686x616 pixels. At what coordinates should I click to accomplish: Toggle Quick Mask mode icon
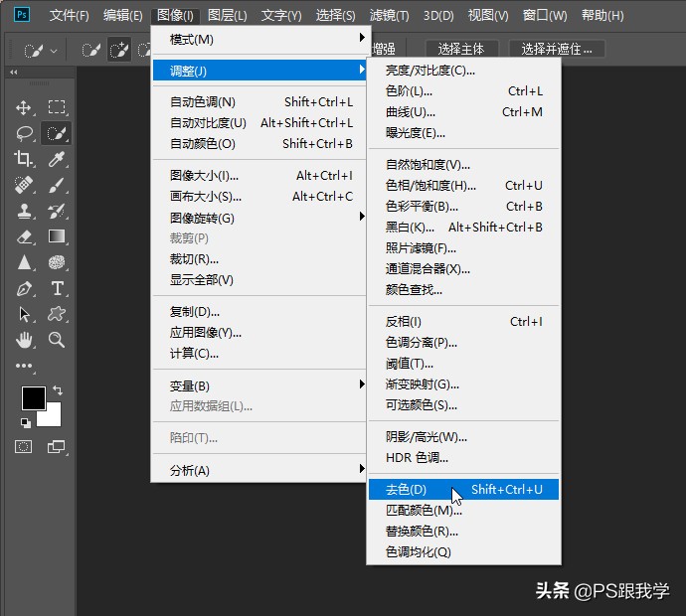click(x=23, y=447)
